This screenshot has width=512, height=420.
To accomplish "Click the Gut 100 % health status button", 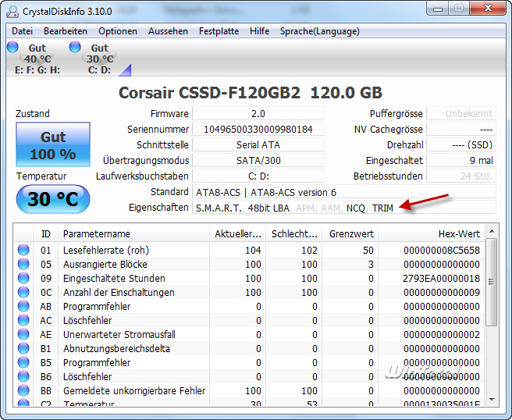I will (x=53, y=144).
